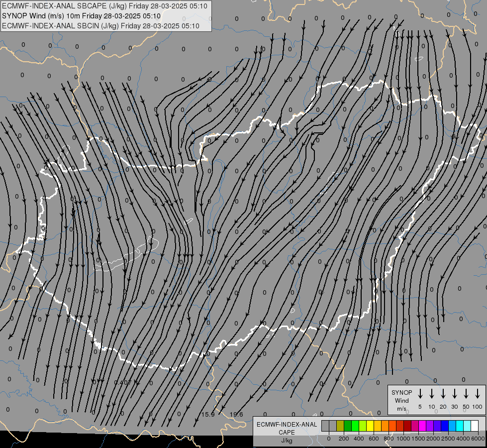Click the '0.407' value on the map
487x448 pixels.
pyautogui.click(x=123, y=382)
